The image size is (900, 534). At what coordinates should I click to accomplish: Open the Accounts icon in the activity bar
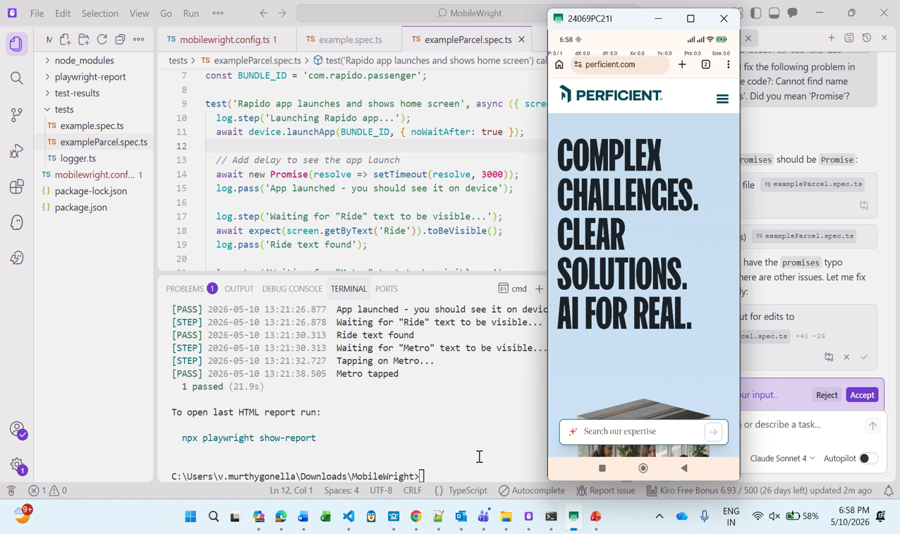click(18, 429)
